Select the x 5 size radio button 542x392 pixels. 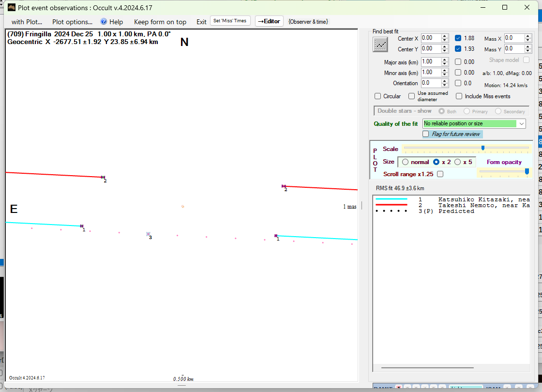pos(458,162)
